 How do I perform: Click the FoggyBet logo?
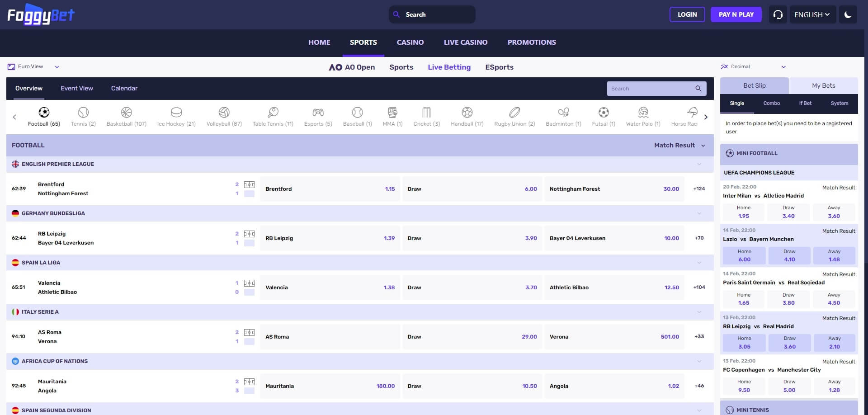click(42, 14)
